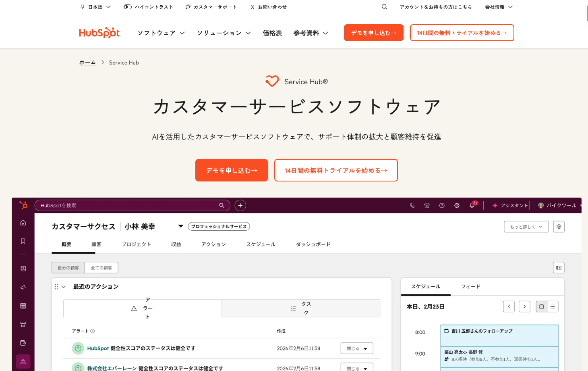Open the 価格表 link
Image resolution: width=588 pixels, height=371 pixels.
[x=272, y=33]
